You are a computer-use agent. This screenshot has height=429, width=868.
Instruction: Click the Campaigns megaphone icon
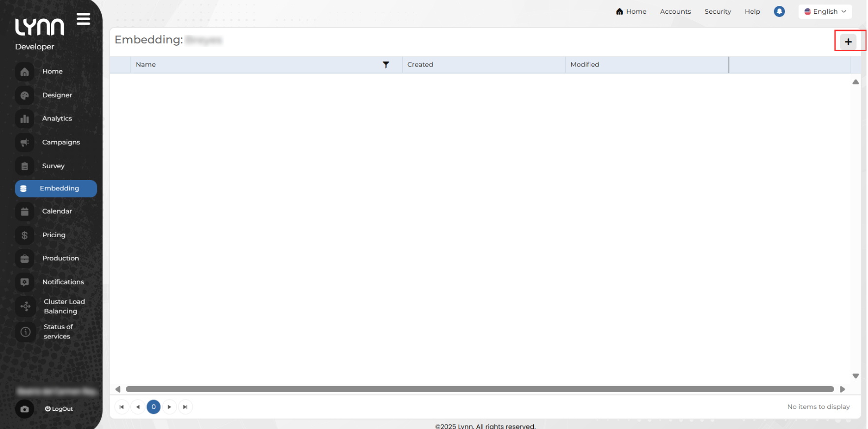[25, 143]
